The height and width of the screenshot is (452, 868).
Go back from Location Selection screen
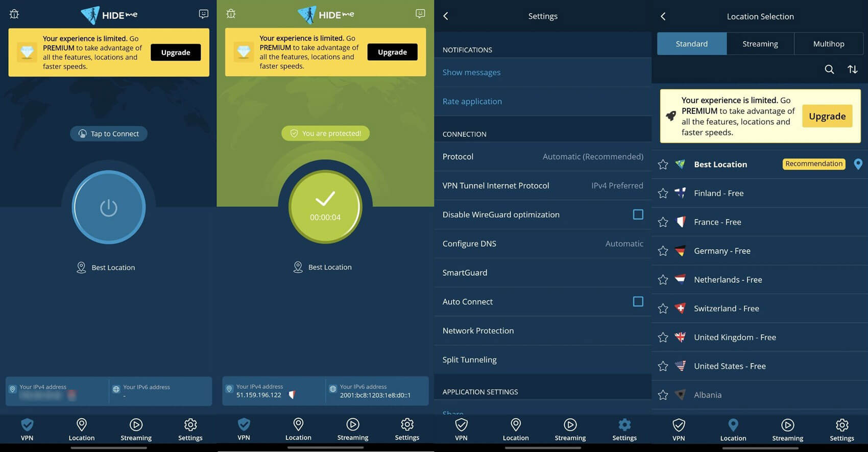tap(663, 16)
